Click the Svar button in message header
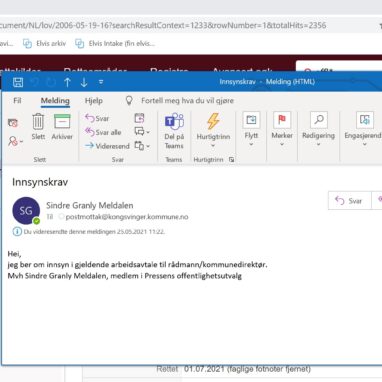Screen dimensions: 382x382 click(x=349, y=201)
